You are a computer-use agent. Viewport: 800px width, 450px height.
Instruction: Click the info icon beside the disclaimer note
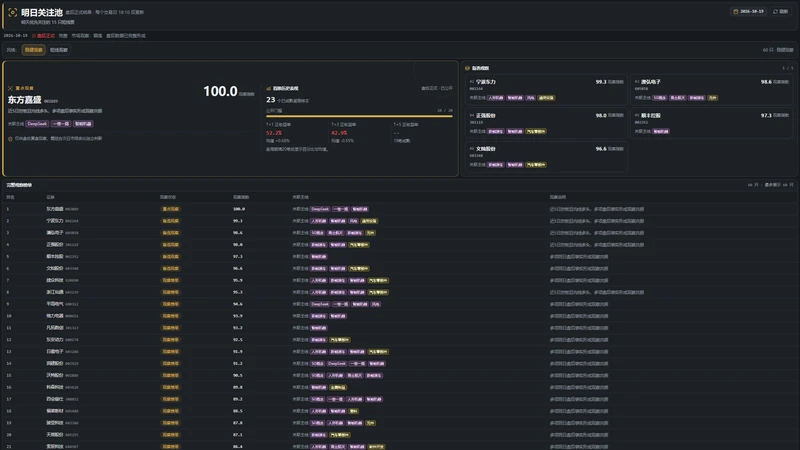pos(10,138)
